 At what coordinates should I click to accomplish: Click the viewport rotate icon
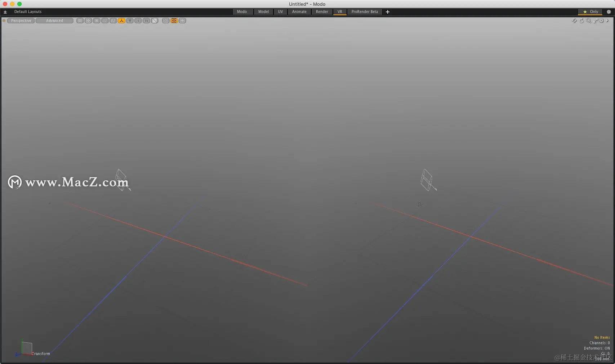click(x=581, y=21)
